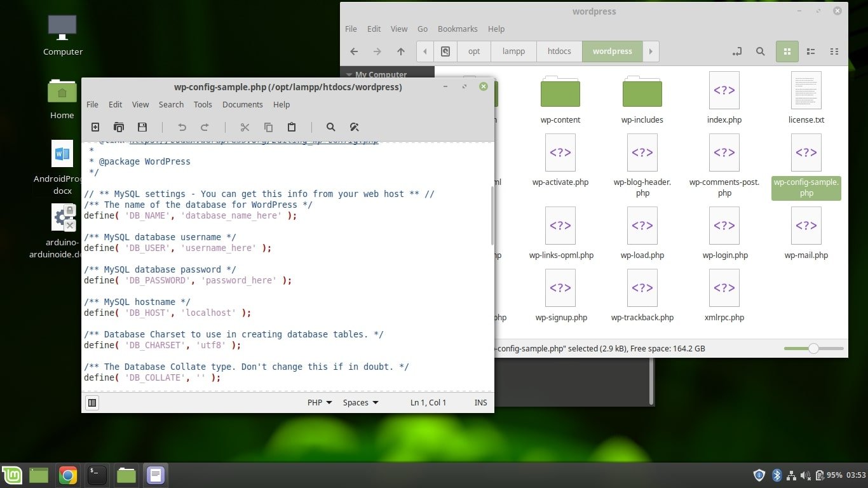Open the PHP language dropdown in status bar
The image size is (868, 488).
(x=320, y=402)
